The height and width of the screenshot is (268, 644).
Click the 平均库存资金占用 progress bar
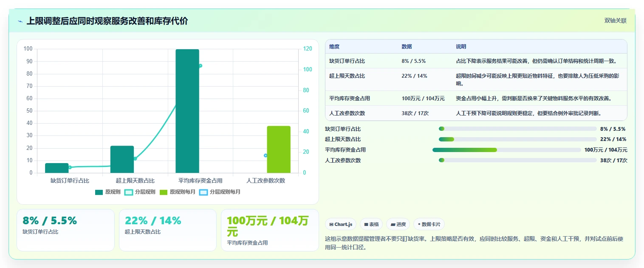click(507, 150)
